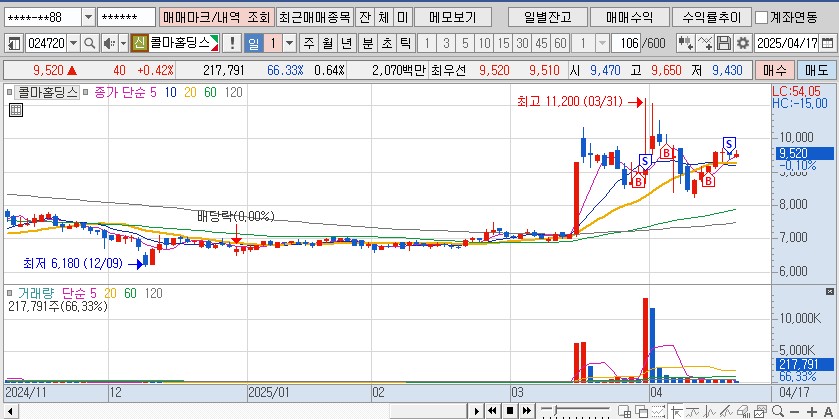Toggle the 일 daily period button

coord(253,43)
